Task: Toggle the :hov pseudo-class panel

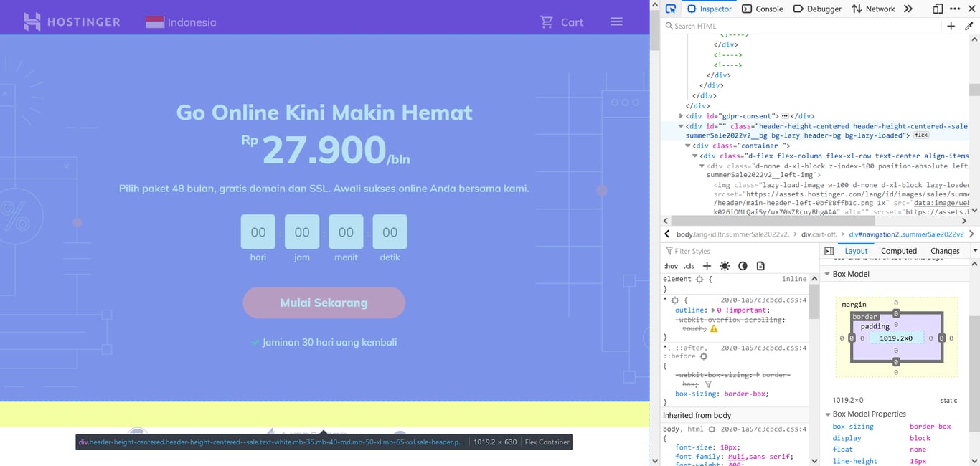Action: click(x=671, y=266)
